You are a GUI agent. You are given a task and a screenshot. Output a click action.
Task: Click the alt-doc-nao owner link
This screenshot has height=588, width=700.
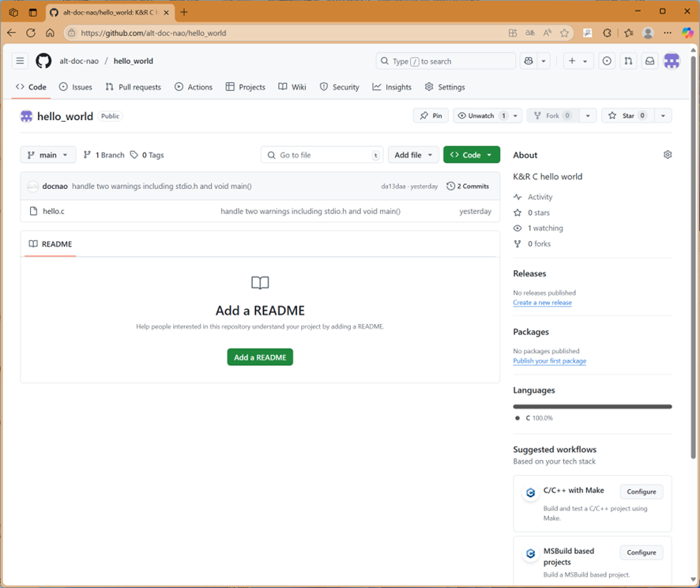tap(79, 61)
